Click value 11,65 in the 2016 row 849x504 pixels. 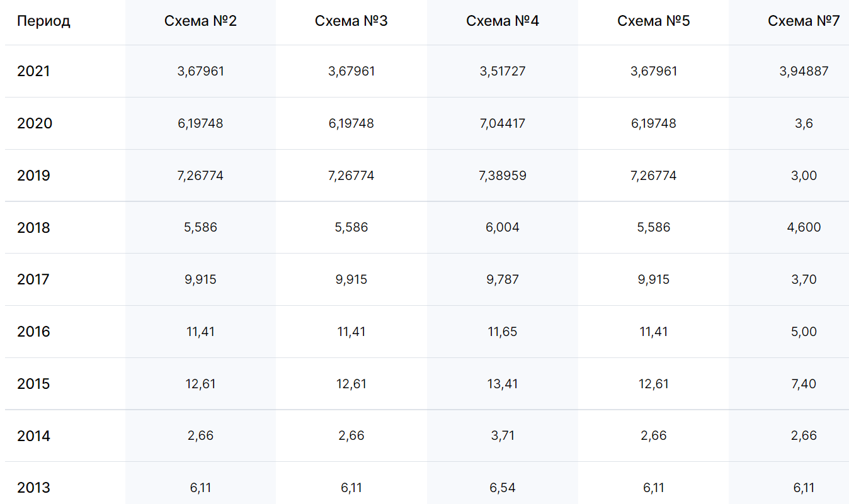coord(503,332)
